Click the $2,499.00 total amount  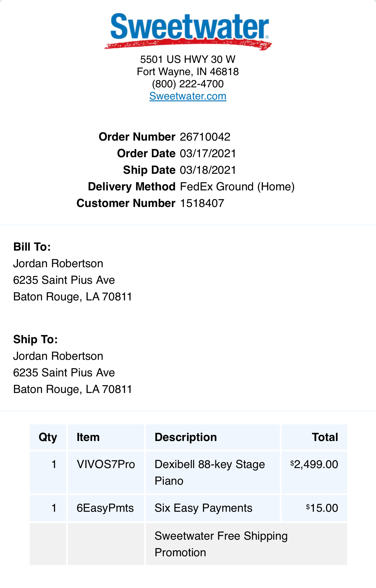[x=314, y=464]
